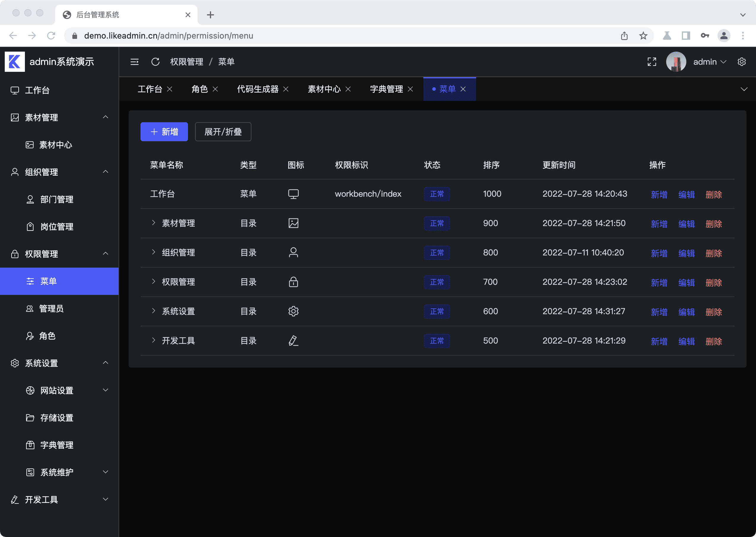
Task: Select the 工作台 monitor icon in sidebar
Action: point(15,90)
